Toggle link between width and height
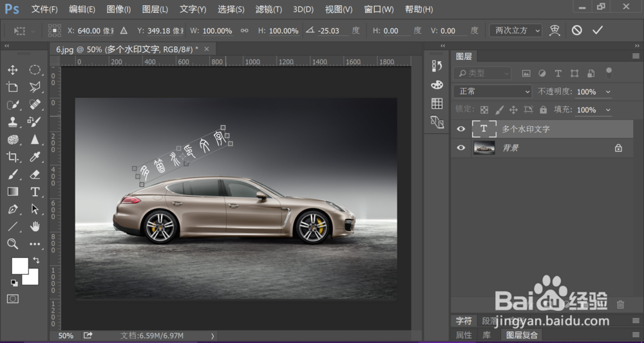 (x=244, y=30)
